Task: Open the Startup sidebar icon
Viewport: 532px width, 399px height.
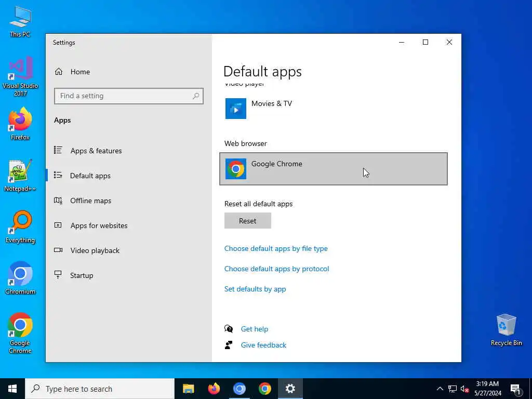Action: click(58, 275)
